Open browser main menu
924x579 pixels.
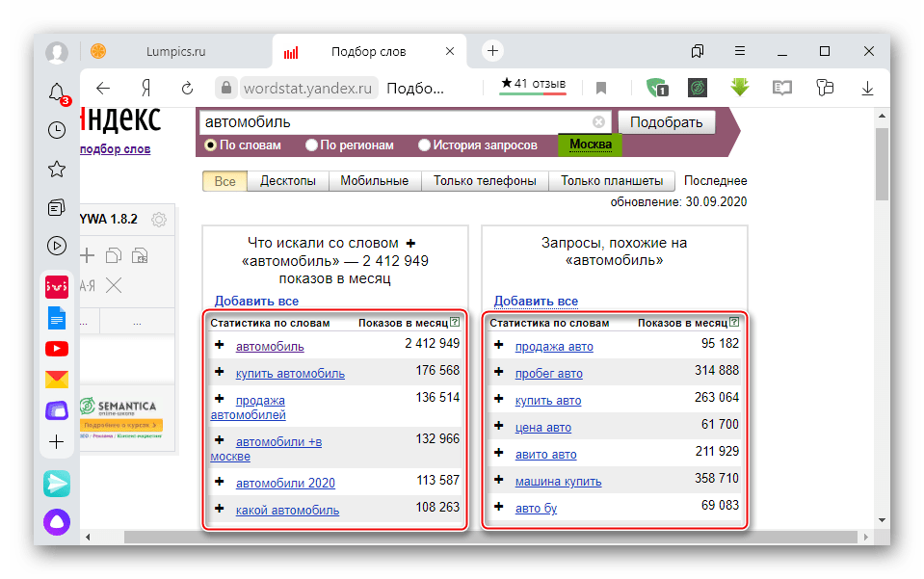pos(740,51)
